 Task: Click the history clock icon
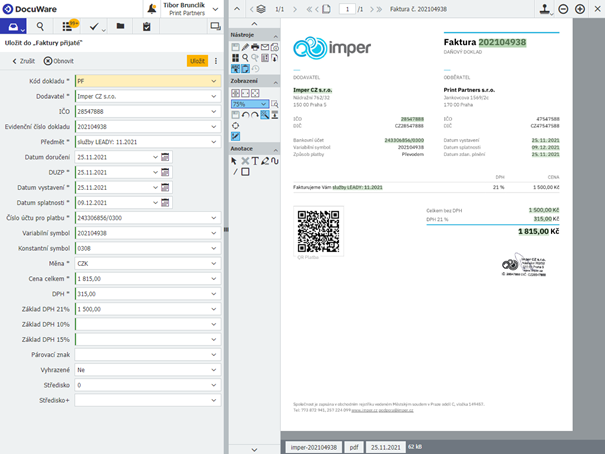255,69
